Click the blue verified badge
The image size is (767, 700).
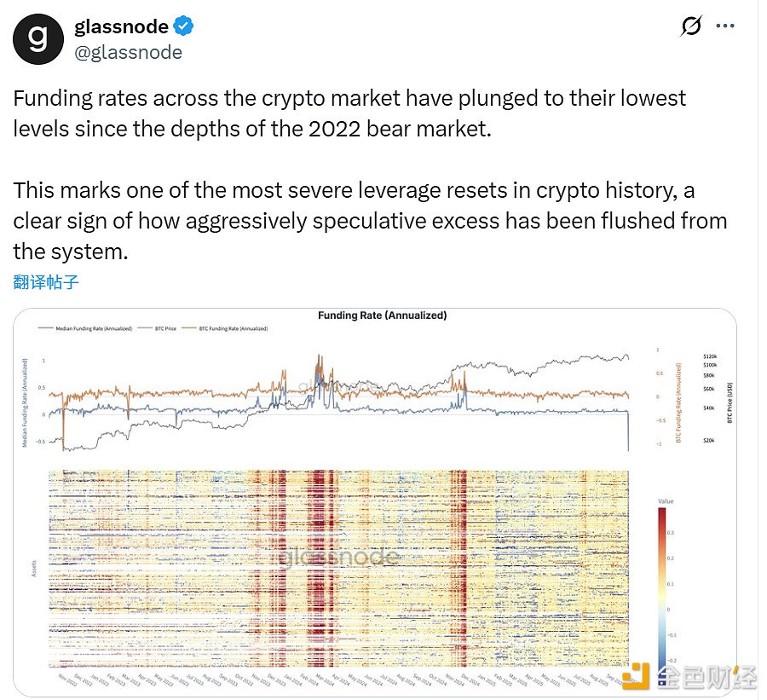click(184, 26)
